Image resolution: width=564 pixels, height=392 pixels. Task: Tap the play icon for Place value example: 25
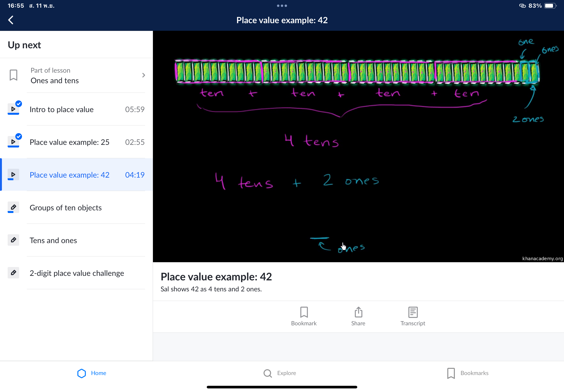point(14,142)
